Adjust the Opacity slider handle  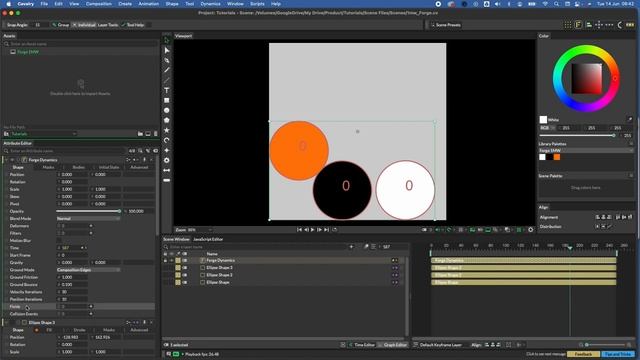[x=119, y=211]
